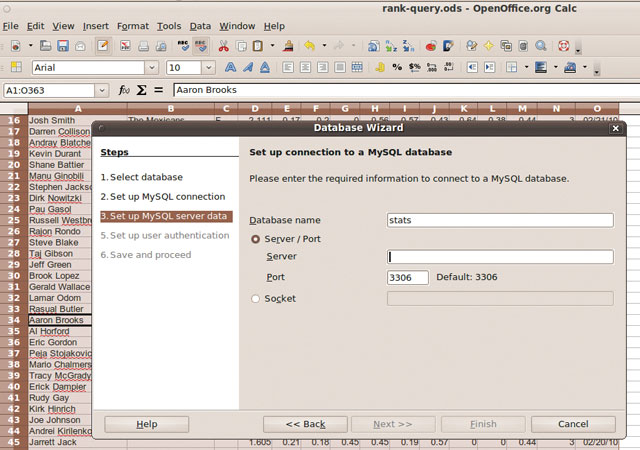Image resolution: width=640 pixels, height=450 pixels.
Task: Click the Print icon
Action: coord(143,46)
